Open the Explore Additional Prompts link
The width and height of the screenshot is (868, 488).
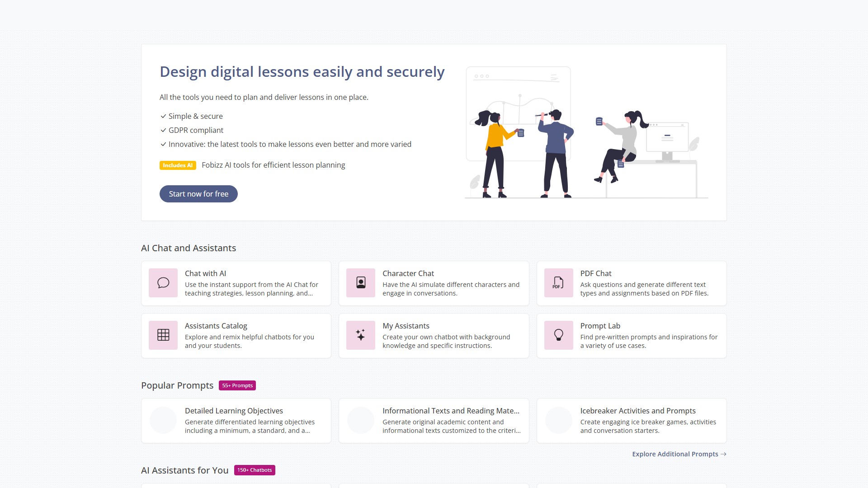[675, 454]
